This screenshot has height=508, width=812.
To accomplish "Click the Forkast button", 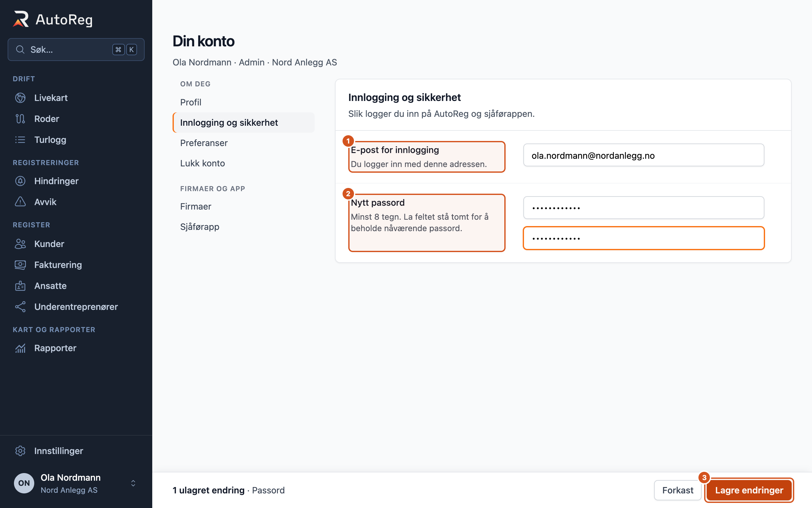I will tap(678, 490).
